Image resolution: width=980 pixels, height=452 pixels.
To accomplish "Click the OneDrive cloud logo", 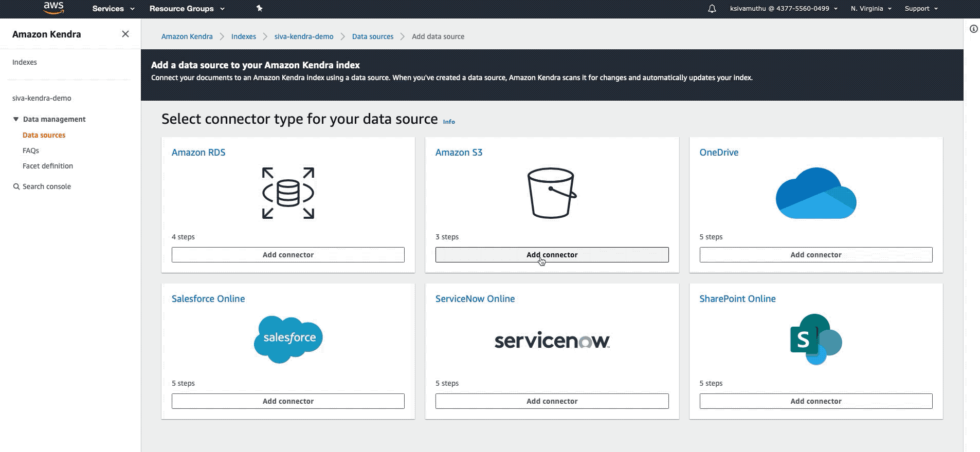I will pyautogui.click(x=816, y=193).
